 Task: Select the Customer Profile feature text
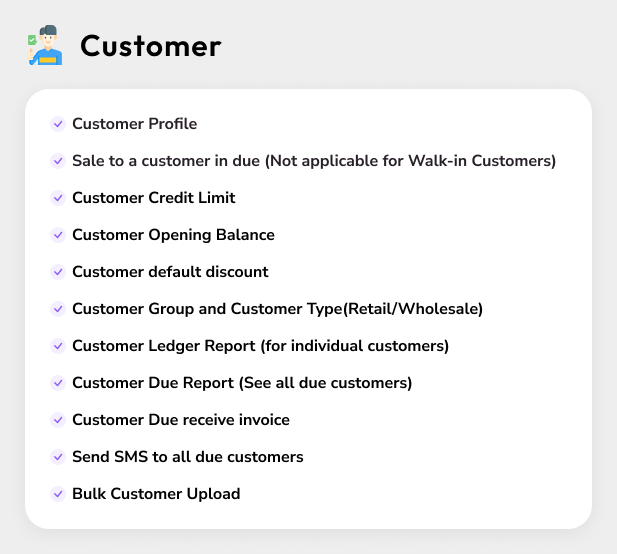(x=134, y=124)
